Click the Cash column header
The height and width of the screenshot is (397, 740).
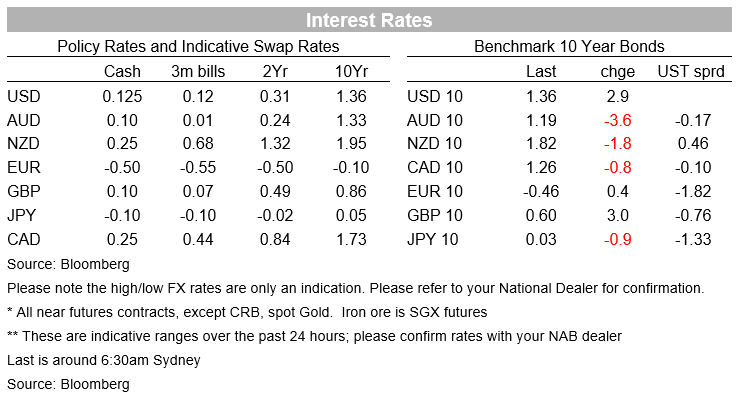pos(122,71)
